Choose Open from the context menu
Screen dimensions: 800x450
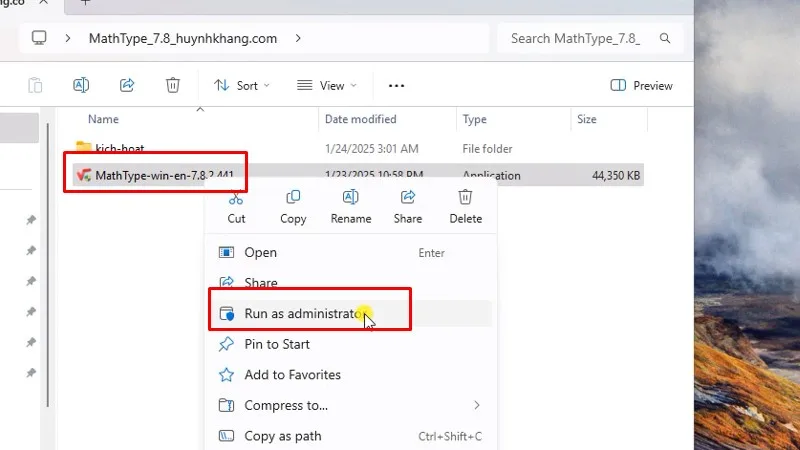pyautogui.click(x=351, y=253)
